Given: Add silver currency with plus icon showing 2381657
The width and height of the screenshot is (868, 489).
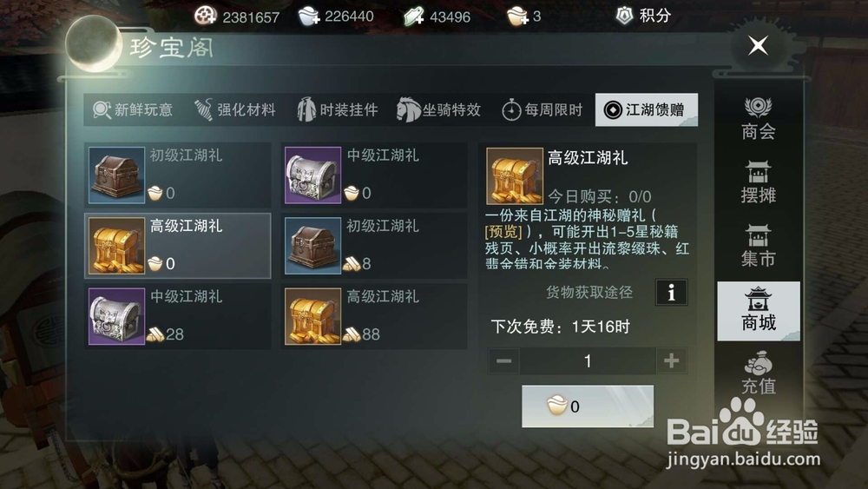Looking at the screenshot, I should point(206,16).
